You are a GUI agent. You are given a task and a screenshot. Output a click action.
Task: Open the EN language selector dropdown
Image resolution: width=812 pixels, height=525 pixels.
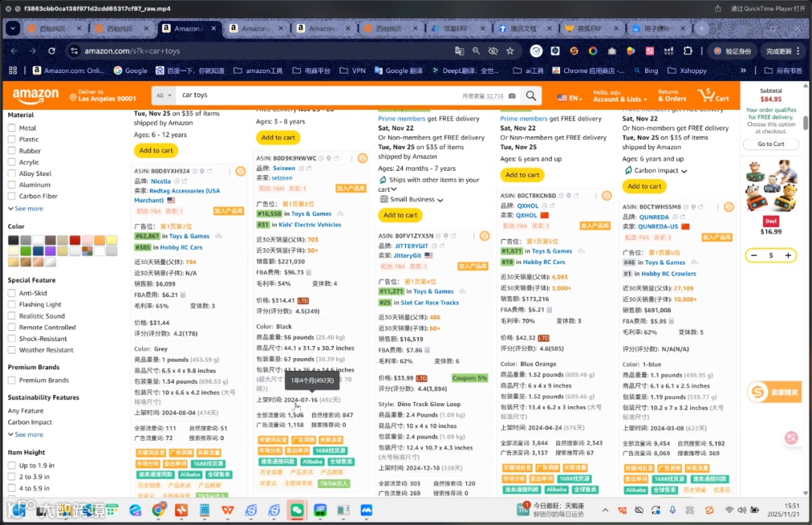[x=570, y=98]
